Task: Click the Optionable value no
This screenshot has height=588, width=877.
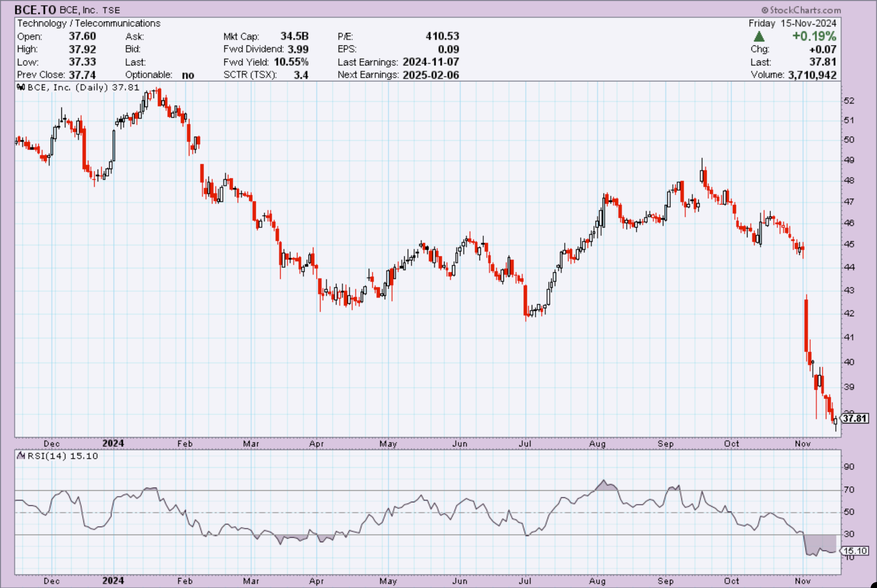Action: pyautogui.click(x=188, y=75)
